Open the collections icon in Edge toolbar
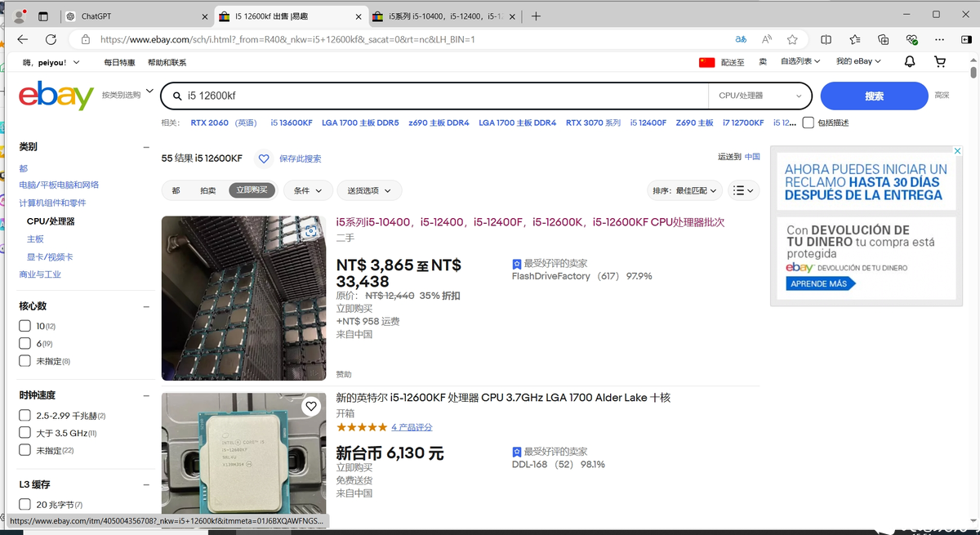 (883, 39)
